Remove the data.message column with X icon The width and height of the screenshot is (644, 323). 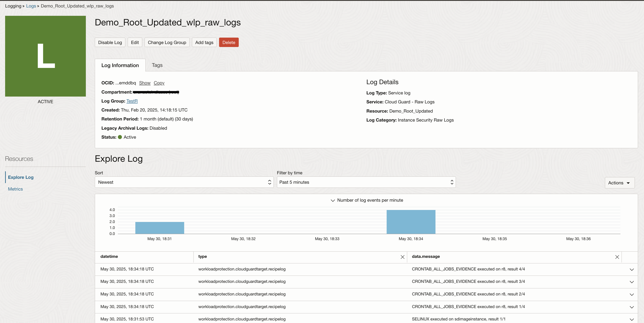point(617,257)
